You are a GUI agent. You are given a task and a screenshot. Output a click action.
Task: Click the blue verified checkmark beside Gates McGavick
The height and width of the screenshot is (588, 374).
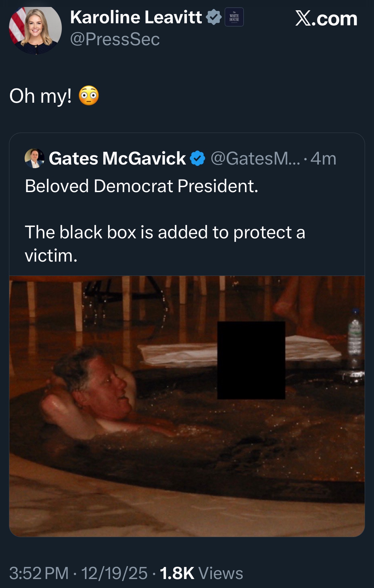(x=197, y=159)
